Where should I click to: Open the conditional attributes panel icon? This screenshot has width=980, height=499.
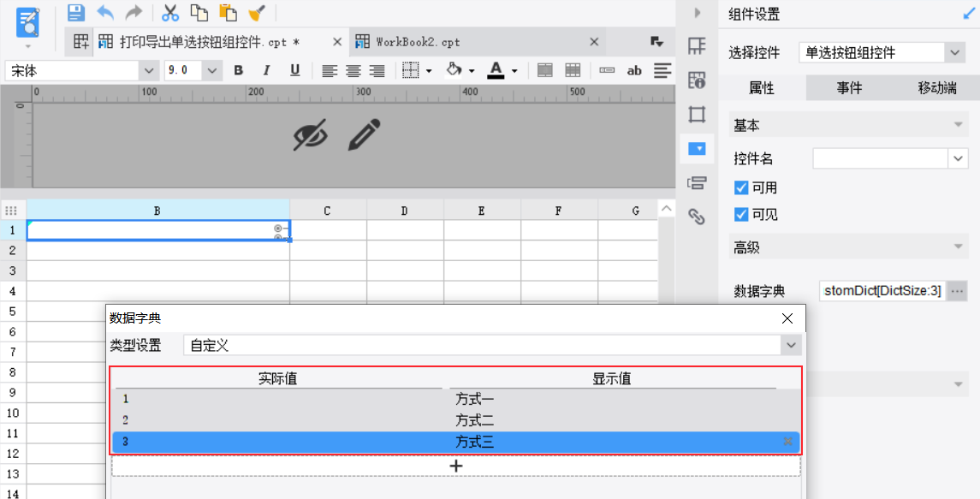[x=697, y=182]
